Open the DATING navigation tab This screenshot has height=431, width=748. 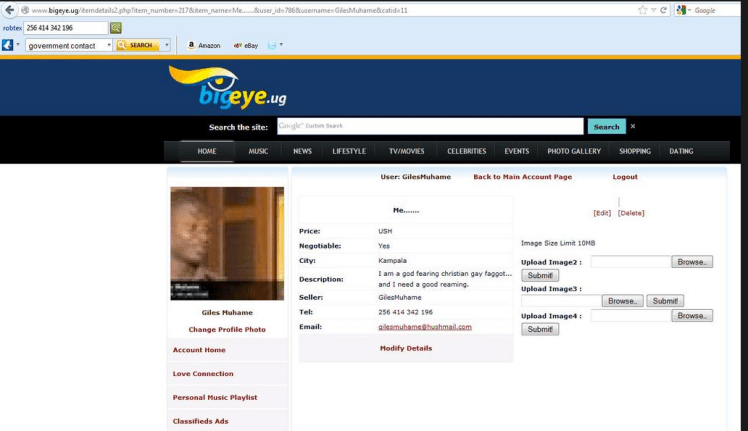tap(681, 151)
